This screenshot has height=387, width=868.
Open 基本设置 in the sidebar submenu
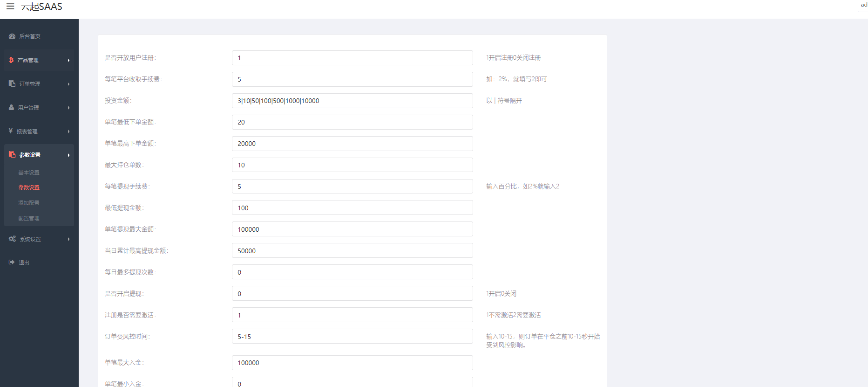pos(29,173)
